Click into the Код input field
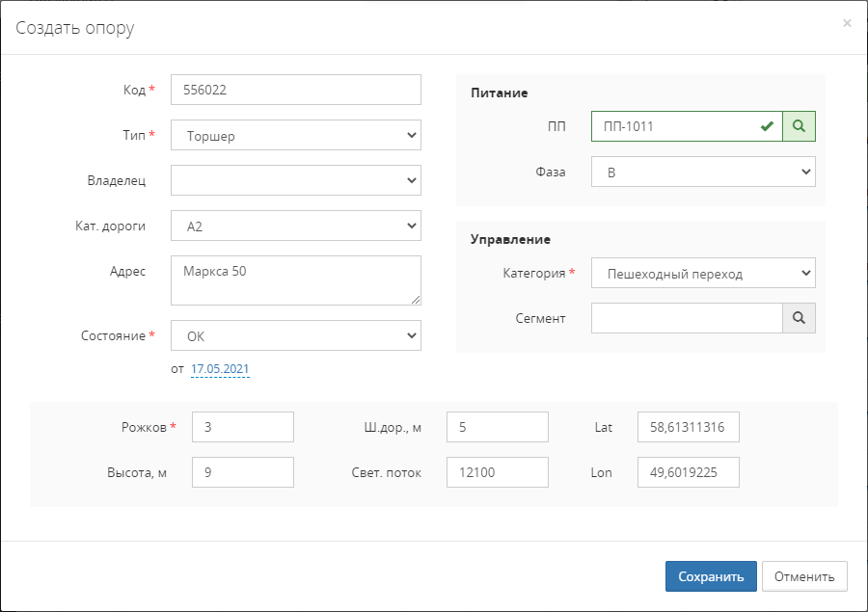 [295, 90]
